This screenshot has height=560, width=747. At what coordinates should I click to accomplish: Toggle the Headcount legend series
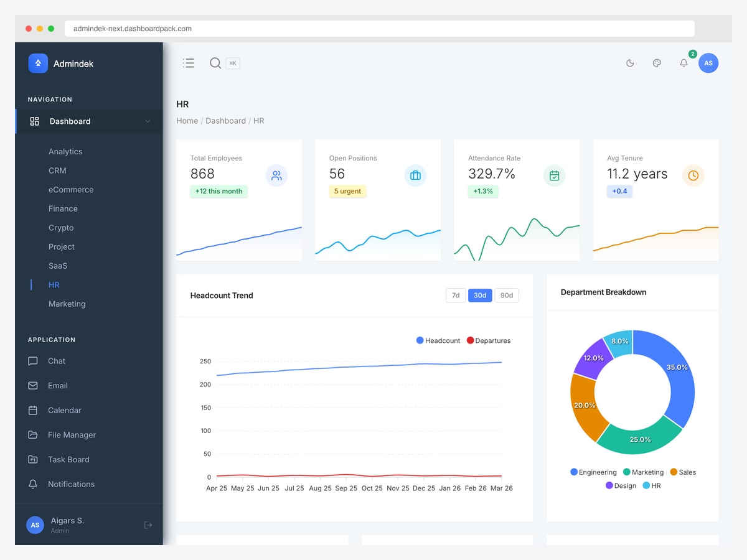tap(438, 340)
